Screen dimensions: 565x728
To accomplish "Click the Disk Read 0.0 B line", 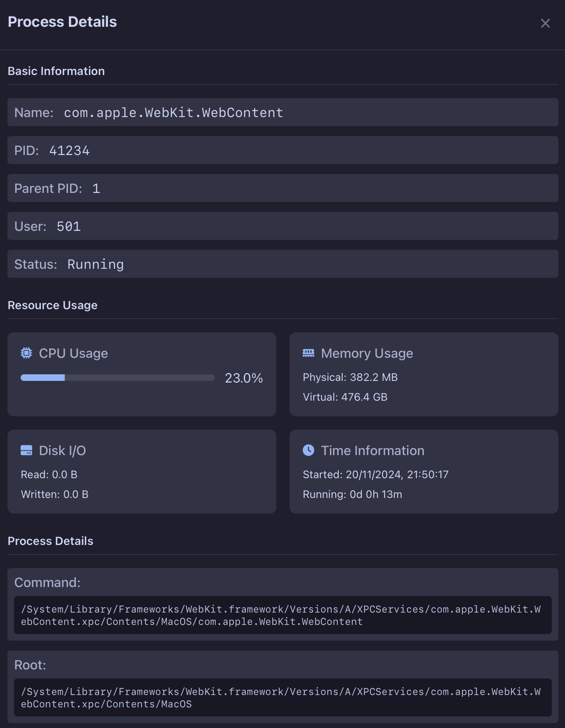I will point(49,474).
